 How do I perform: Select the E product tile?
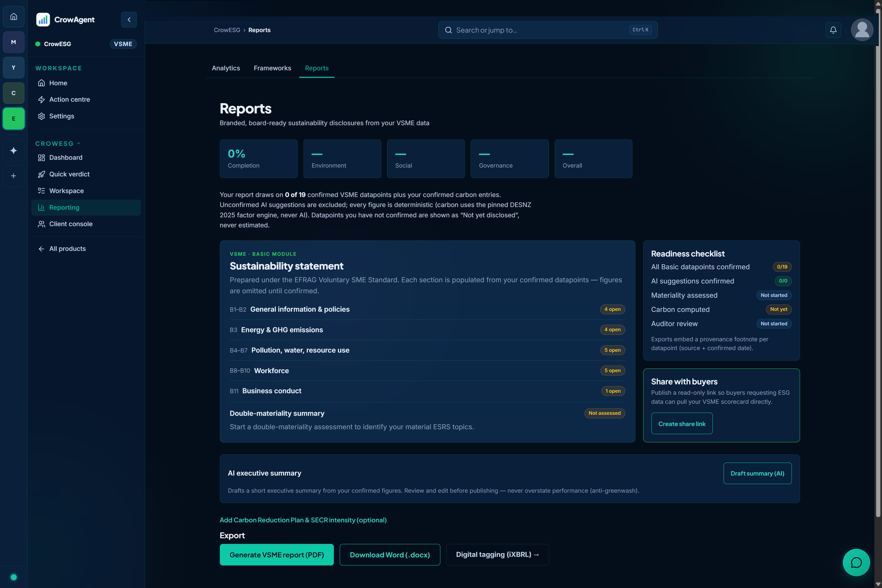[14, 118]
